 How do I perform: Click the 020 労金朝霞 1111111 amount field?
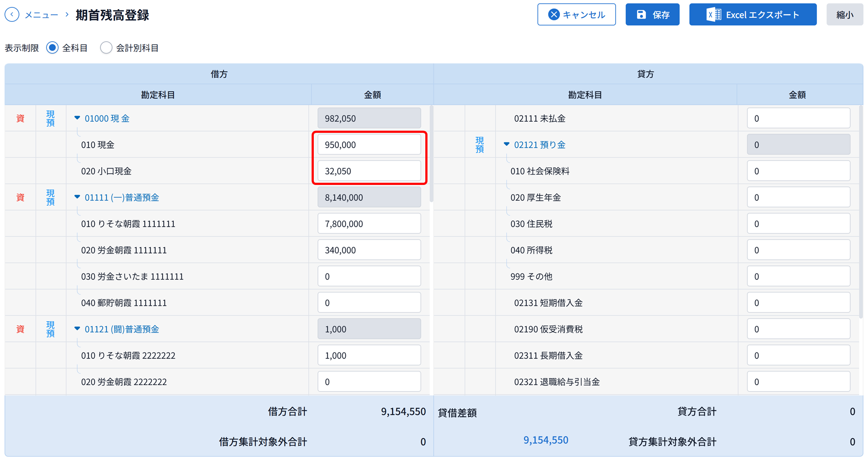pyautogui.click(x=369, y=250)
